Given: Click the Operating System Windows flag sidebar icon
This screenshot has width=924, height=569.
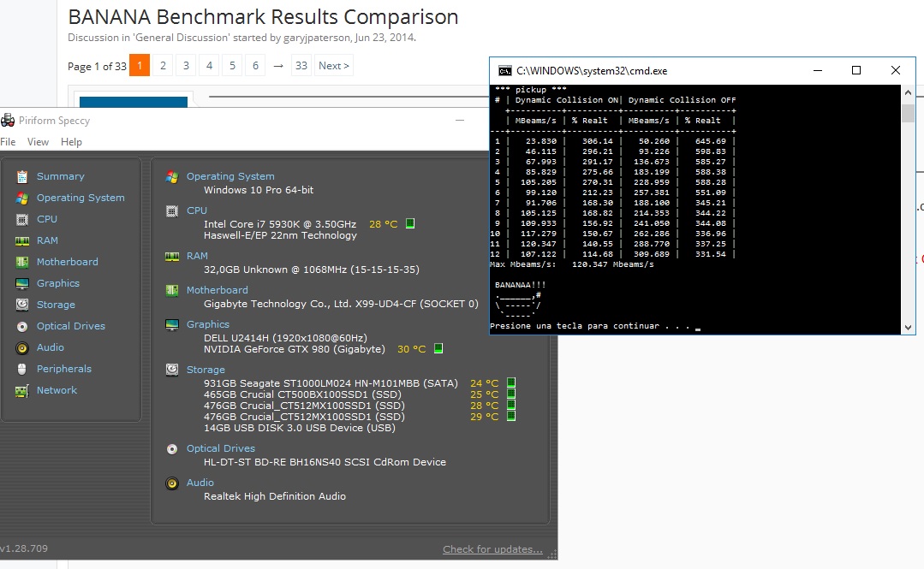Looking at the screenshot, I should coord(21,198).
